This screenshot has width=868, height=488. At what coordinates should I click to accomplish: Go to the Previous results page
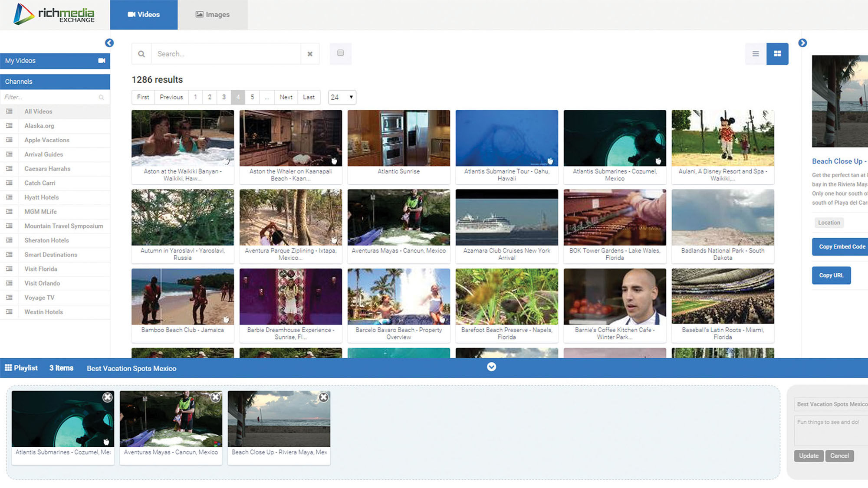point(171,97)
